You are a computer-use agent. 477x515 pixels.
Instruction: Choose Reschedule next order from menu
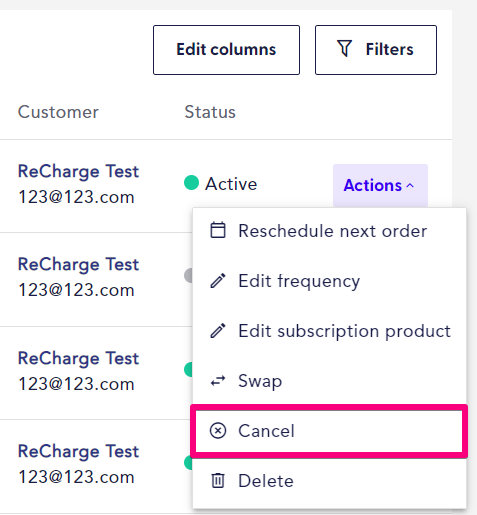click(329, 231)
